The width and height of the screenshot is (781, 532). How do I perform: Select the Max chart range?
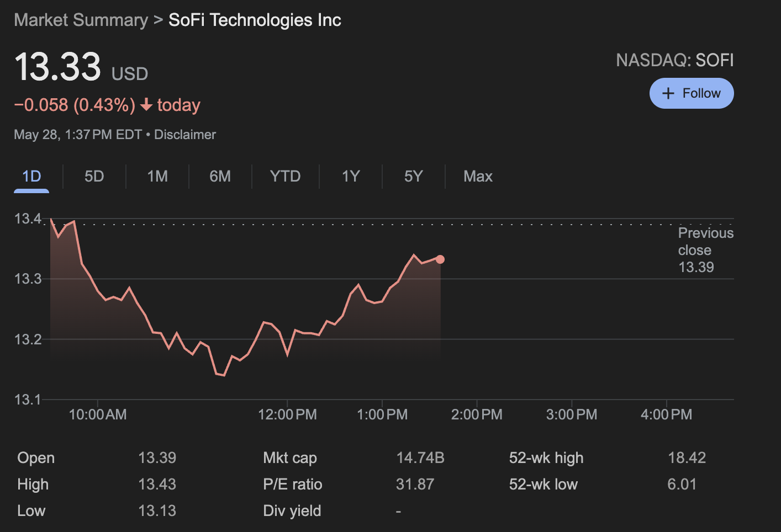pyautogui.click(x=478, y=176)
